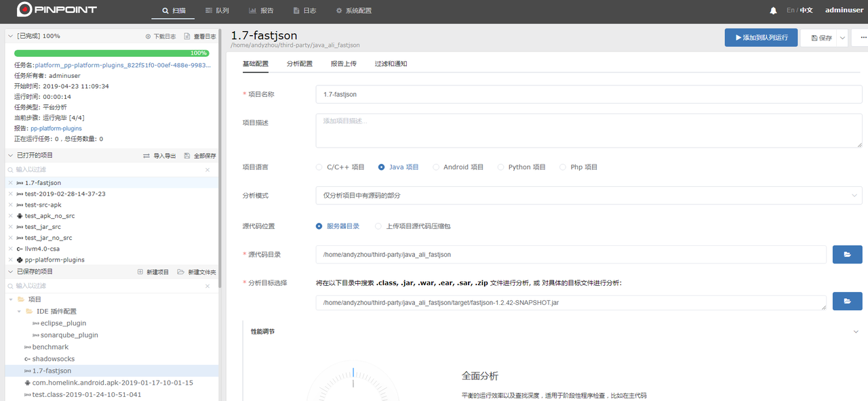Click the Java icon beside benchmark

(27, 347)
